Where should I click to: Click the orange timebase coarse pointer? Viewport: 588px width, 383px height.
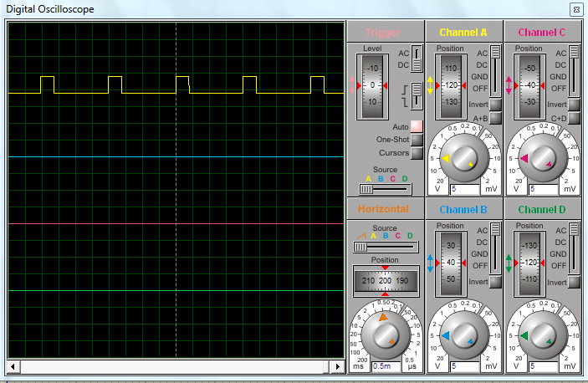(383, 318)
